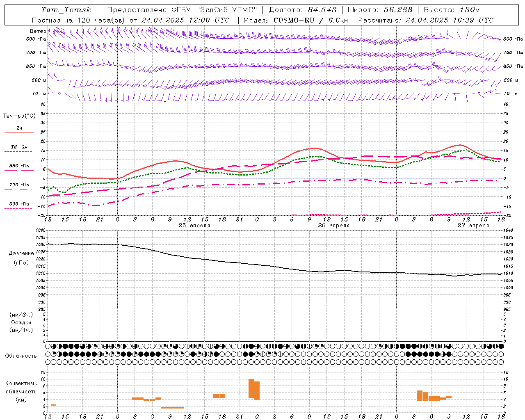Click the "Осадки" precipitation label
Screen dimensions: 525x420
(x=21, y=322)
